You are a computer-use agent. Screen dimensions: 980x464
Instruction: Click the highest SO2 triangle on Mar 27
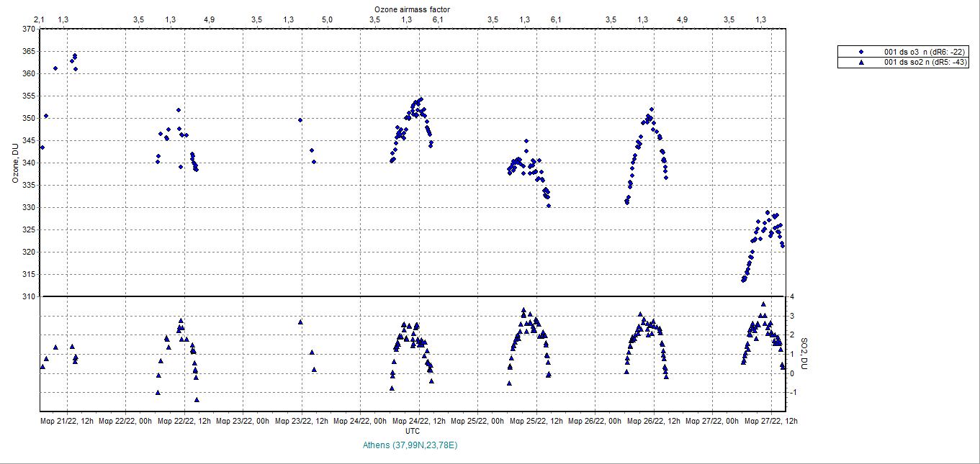pyautogui.click(x=763, y=304)
